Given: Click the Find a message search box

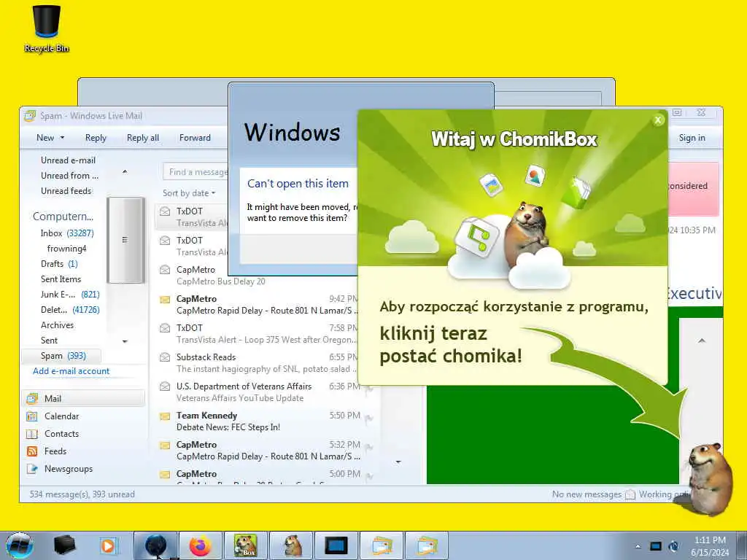Looking at the screenshot, I should (196, 172).
